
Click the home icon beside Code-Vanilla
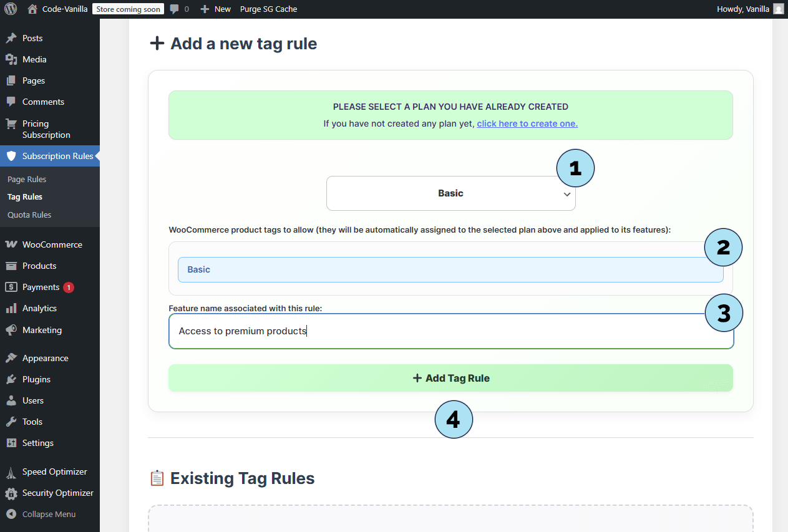(32, 9)
